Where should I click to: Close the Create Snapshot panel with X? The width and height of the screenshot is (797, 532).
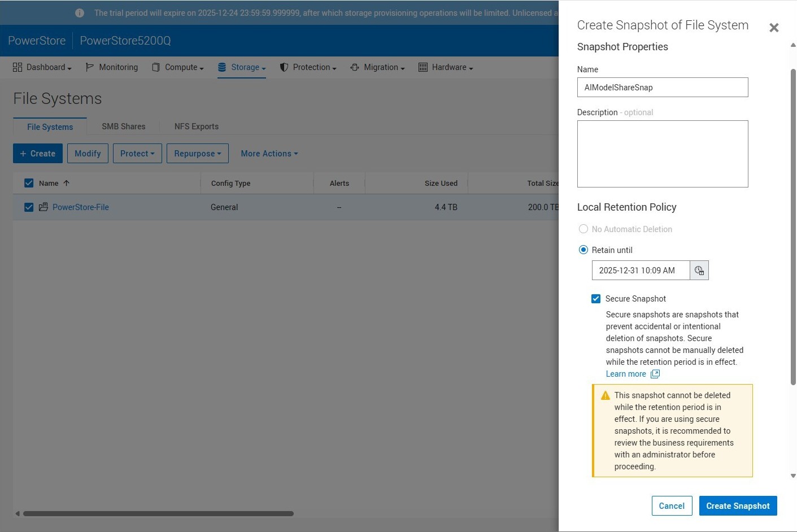click(773, 28)
